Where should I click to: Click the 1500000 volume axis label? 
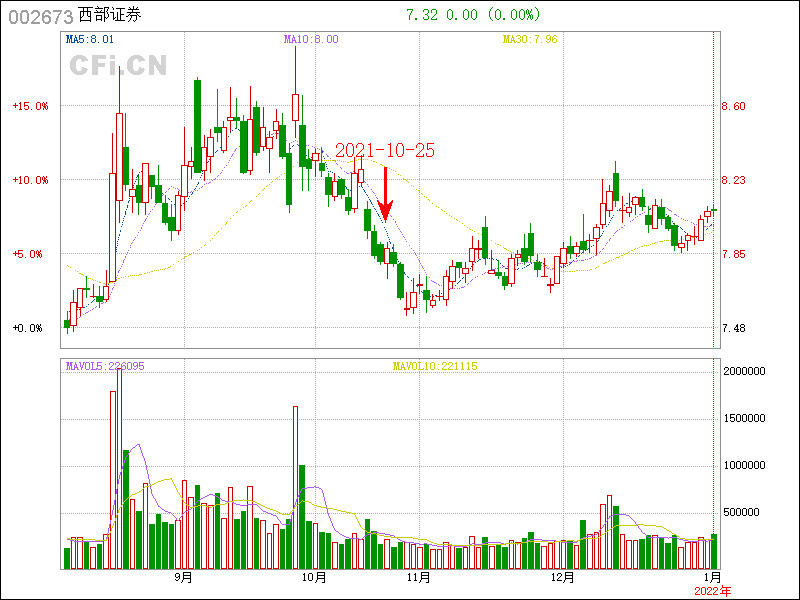(x=744, y=418)
